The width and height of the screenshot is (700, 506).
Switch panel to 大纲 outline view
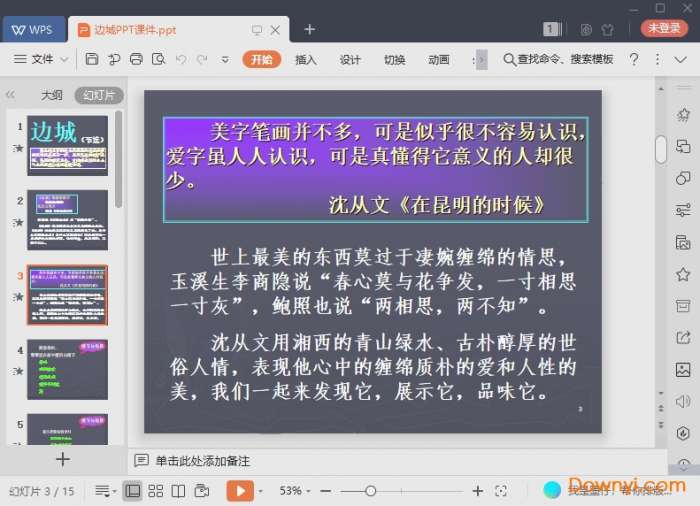pos(51,96)
